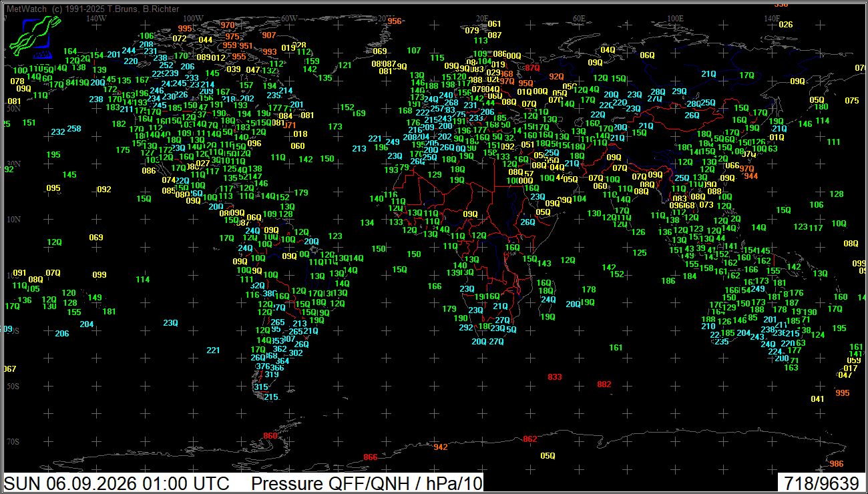Select the orange 956 North Atlantic value

click(x=395, y=21)
